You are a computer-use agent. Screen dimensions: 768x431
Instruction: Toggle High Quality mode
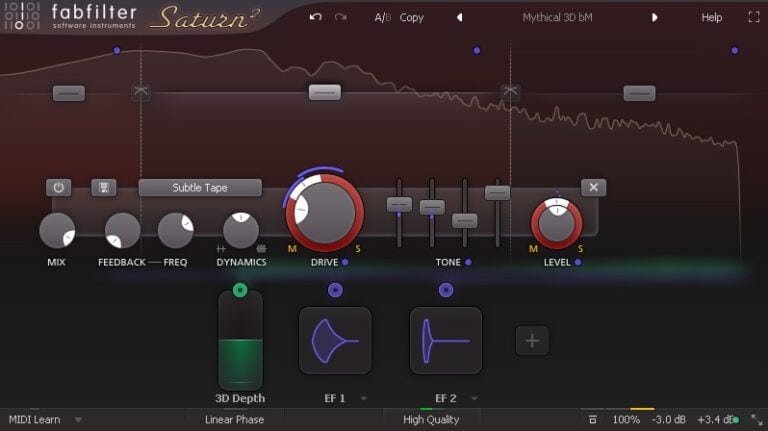[431, 420]
